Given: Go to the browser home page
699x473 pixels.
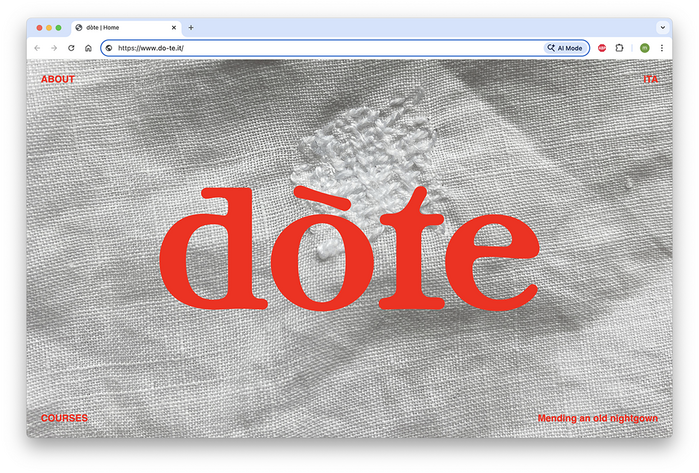Looking at the screenshot, I should (x=88, y=48).
